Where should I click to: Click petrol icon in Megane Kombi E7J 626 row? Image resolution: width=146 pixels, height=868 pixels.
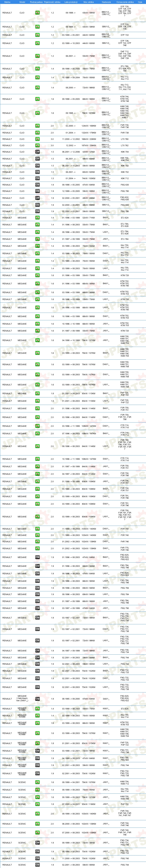pyautogui.click(x=37, y=709)
